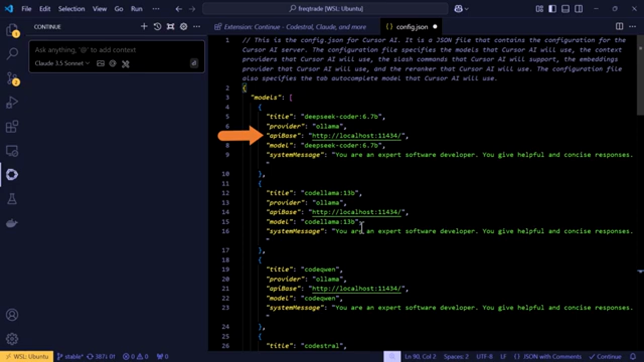Start a new Continue session with plus icon
Screen dimensions: 644x362
point(144,27)
